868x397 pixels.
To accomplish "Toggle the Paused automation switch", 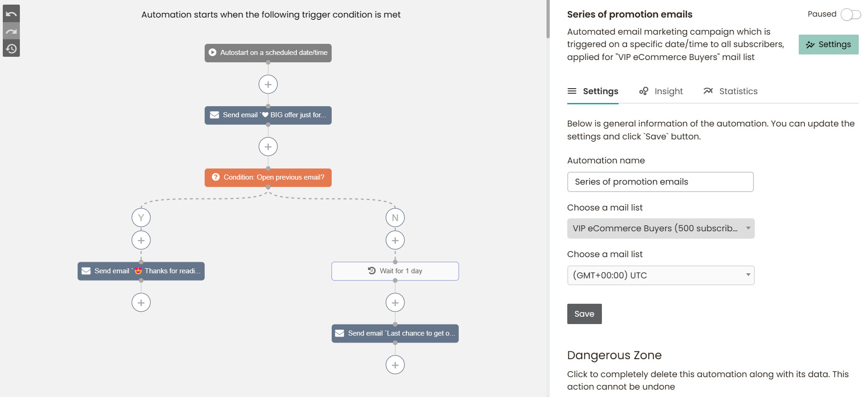I will 850,14.
